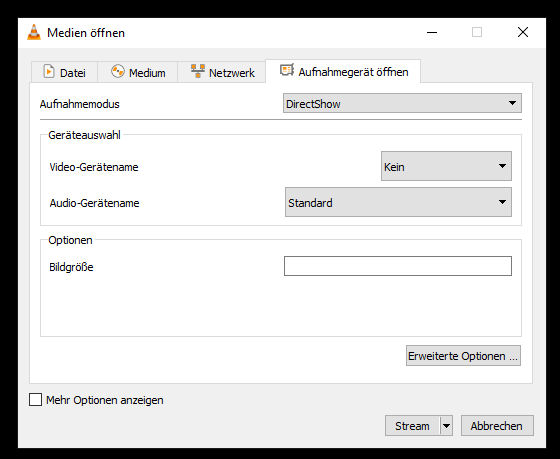Switch to the Datei tab
This screenshot has height=459, width=560.
64,72
